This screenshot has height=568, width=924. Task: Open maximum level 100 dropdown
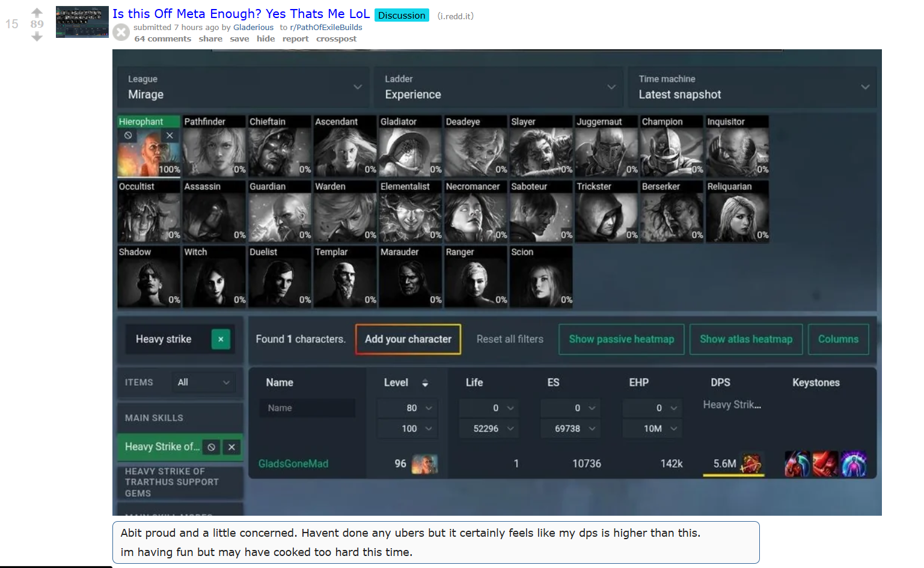coord(408,429)
